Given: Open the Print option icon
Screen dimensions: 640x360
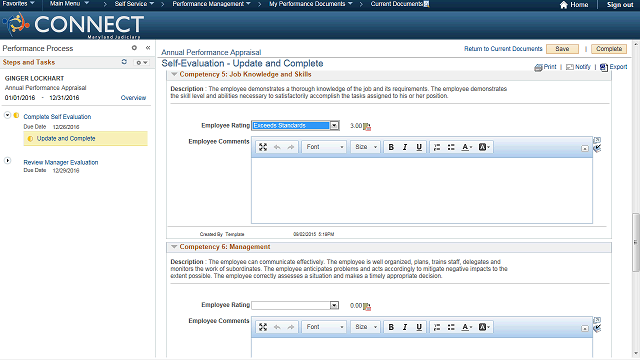Looking at the screenshot, I should pyautogui.click(x=538, y=67).
